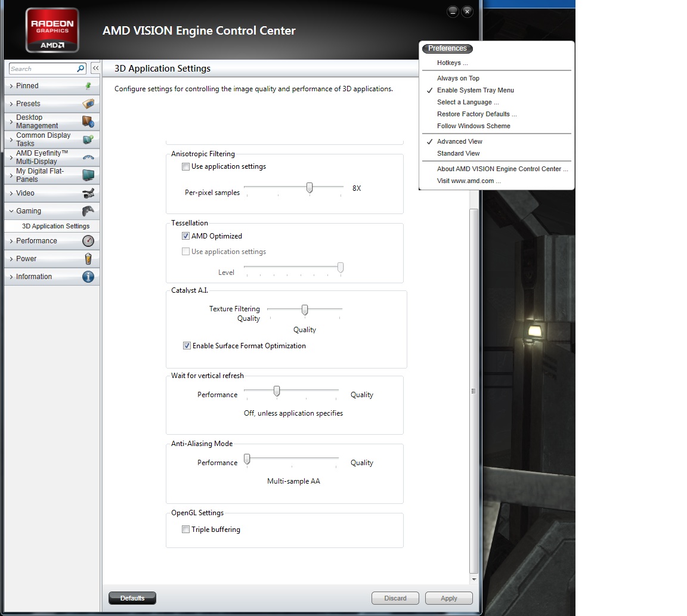Expand the Pinned section
Screen dimensions: 687x616
(11, 86)
